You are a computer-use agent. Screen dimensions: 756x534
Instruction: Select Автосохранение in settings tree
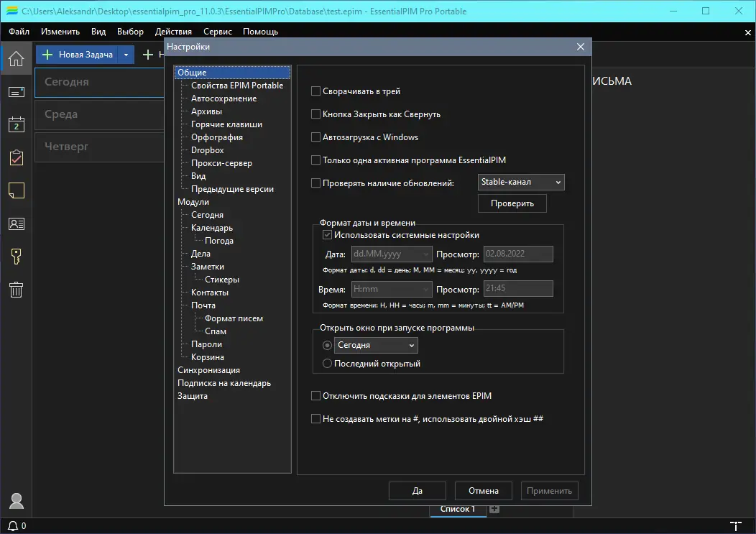point(223,98)
